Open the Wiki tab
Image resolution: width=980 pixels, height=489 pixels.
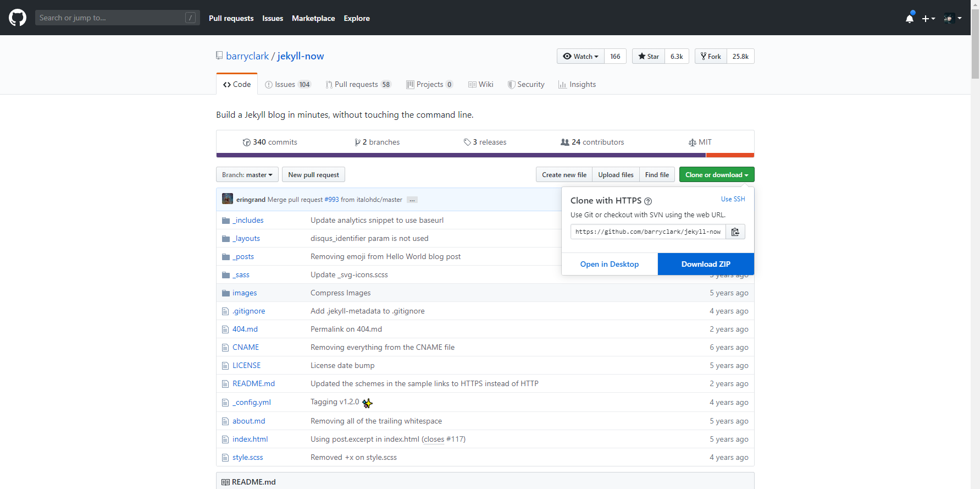pos(481,84)
